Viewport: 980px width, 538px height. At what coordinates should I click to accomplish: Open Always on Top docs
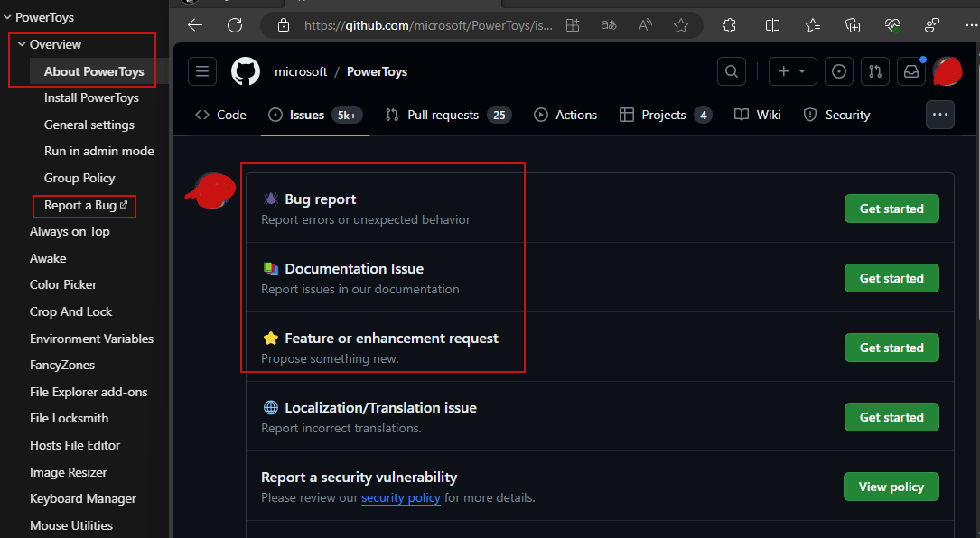pyautogui.click(x=70, y=232)
